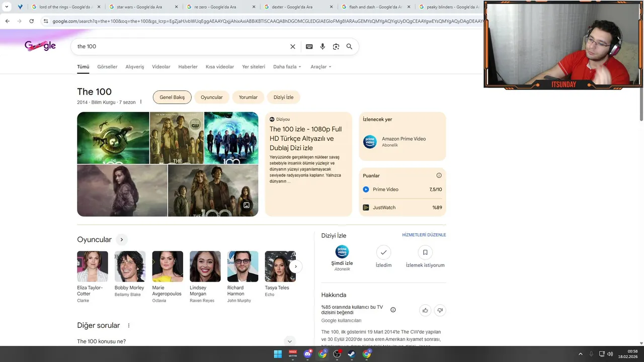The width and height of the screenshot is (644, 362).
Task: Open Discord from the taskbar
Action: [307, 354]
